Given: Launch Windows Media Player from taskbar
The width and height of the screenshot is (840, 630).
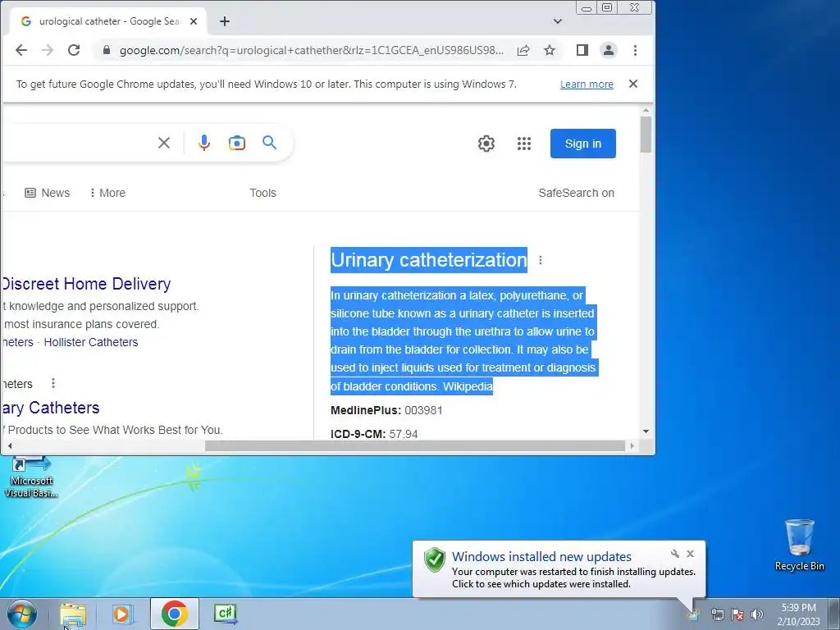Looking at the screenshot, I should [x=122, y=614].
